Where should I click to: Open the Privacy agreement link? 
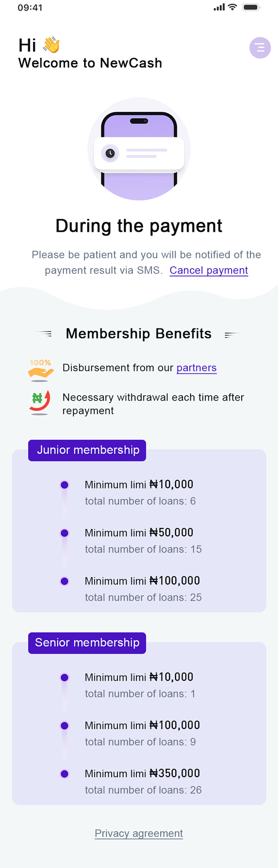tap(139, 833)
